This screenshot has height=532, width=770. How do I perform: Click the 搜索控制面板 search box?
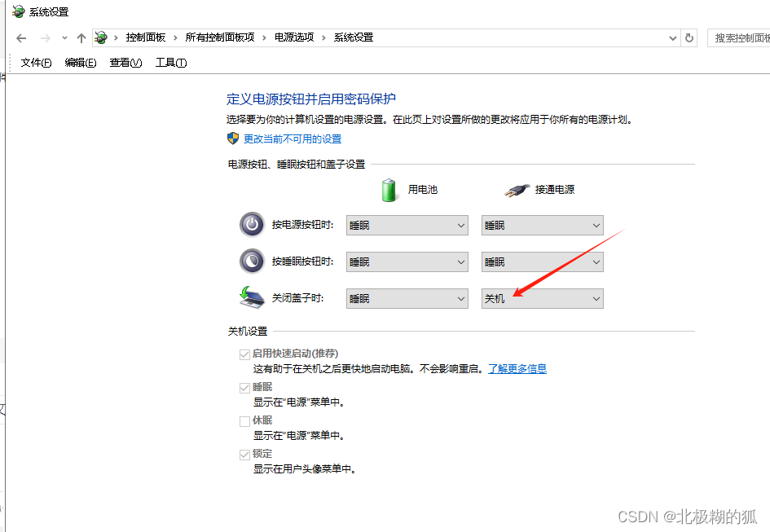(739, 37)
